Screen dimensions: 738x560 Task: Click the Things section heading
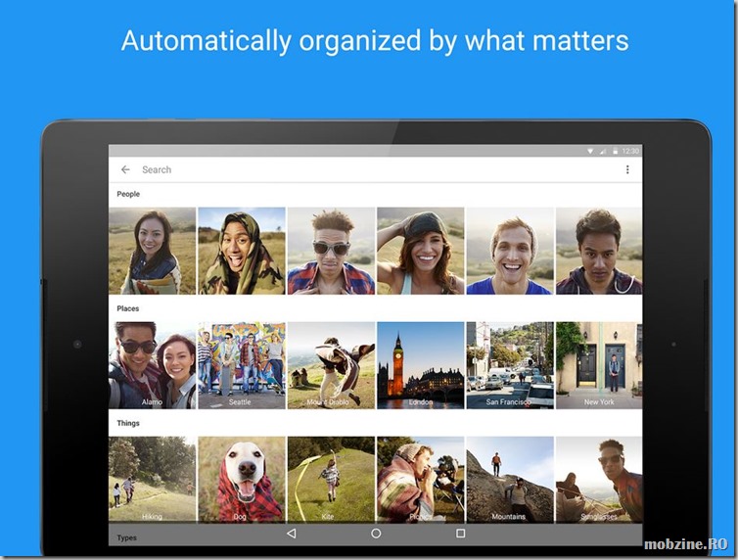coord(128,423)
